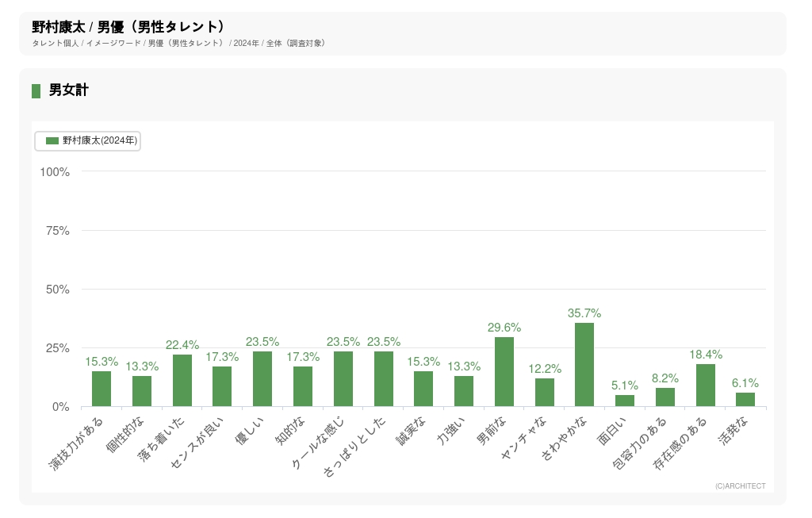Click the タレント個人 breadcrumb

(x=56, y=43)
